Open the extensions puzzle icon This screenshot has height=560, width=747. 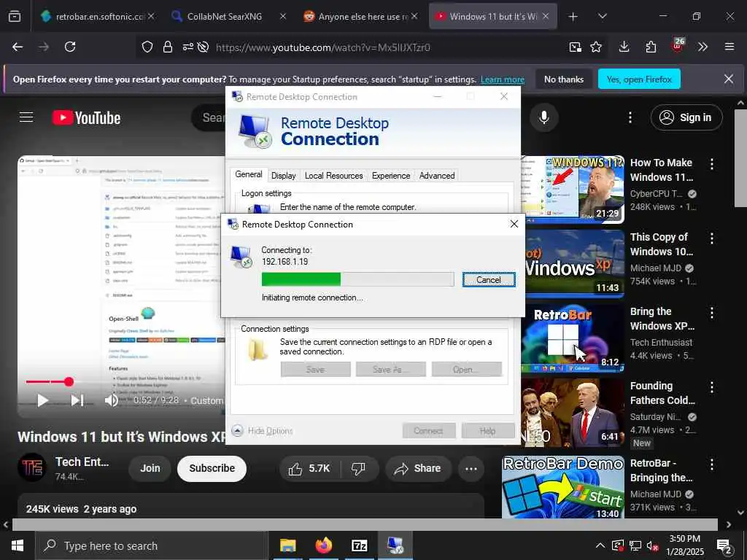click(x=650, y=47)
